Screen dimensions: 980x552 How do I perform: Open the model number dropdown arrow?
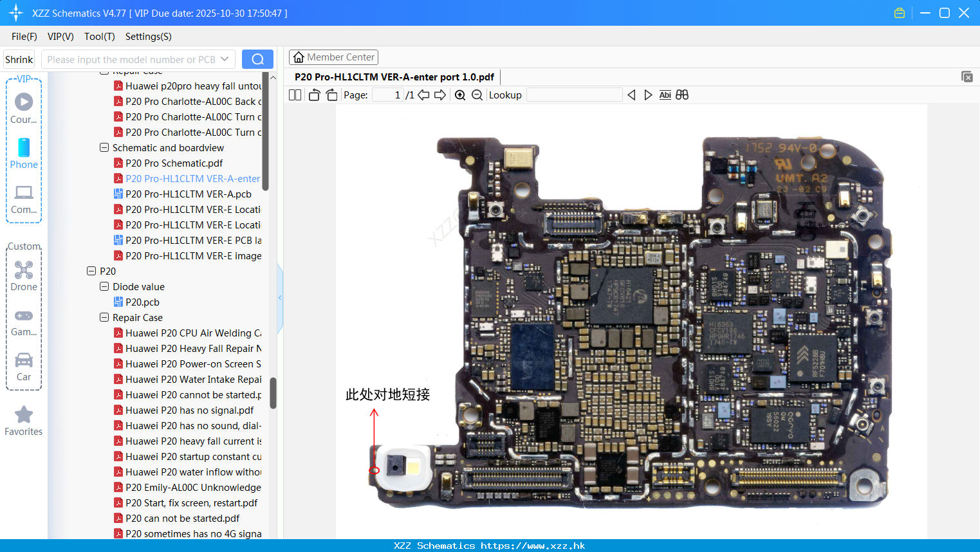[225, 59]
